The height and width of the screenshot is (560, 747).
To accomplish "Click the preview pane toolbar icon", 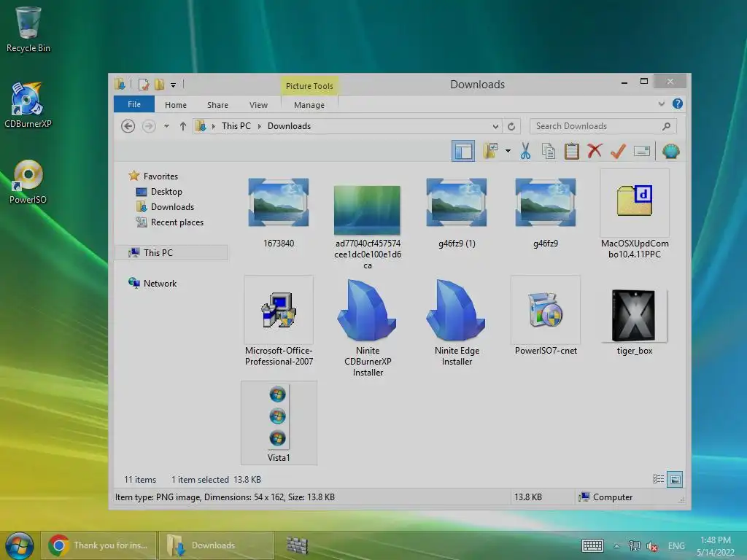I will (x=463, y=152).
